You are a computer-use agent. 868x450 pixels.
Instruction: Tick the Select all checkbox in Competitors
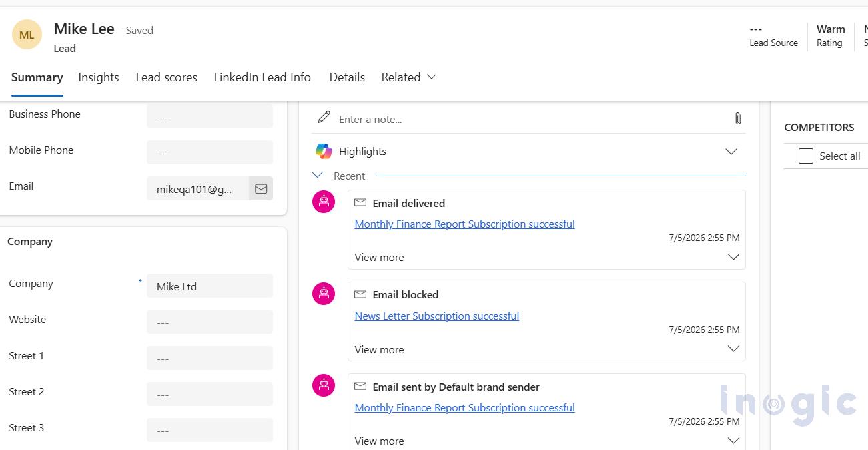click(806, 156)
